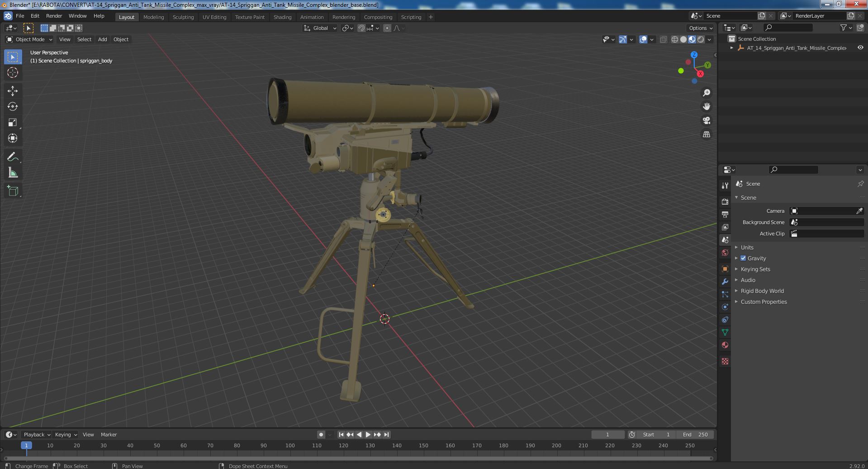Image resolution: width=868 pixels, height=469 pixels.
Task: Click the Camera object field
Action: [x=827, y=211]
